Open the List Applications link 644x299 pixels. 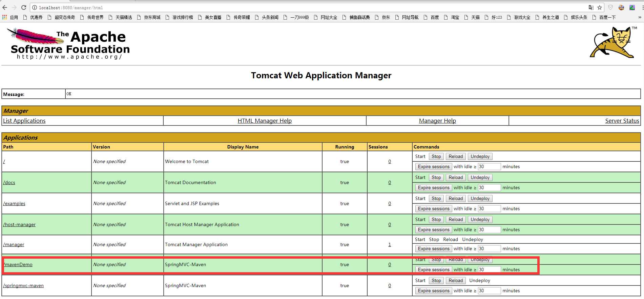[x=24, y=121]
